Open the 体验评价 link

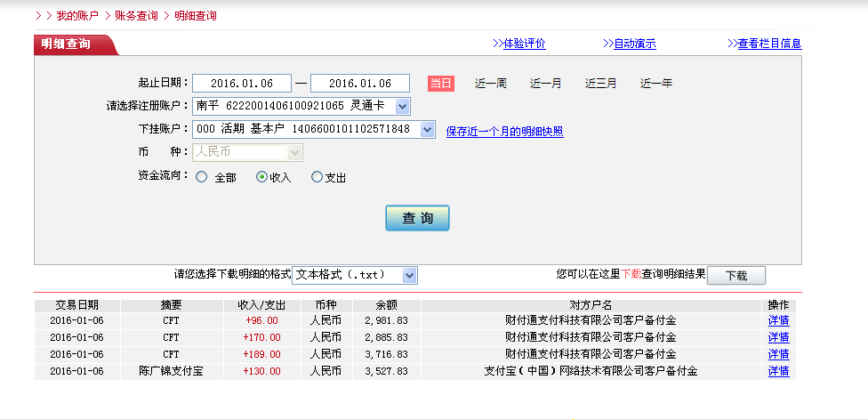(x=524, y=44)
